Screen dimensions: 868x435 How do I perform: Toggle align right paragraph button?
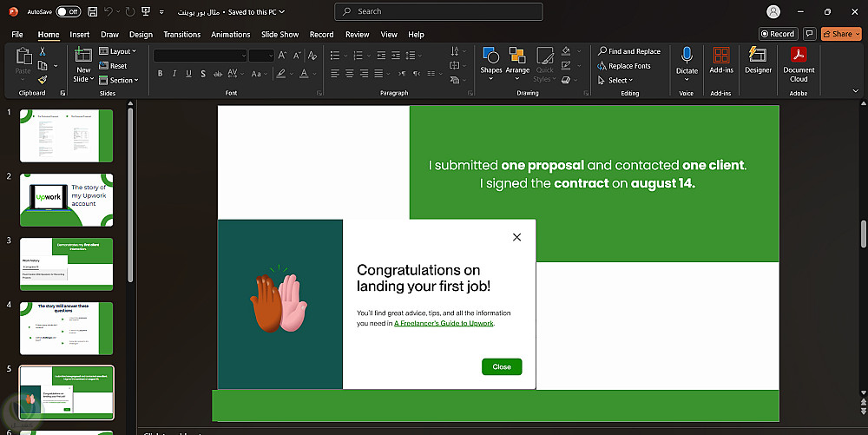pyautogui.click(x=364, y=74)
